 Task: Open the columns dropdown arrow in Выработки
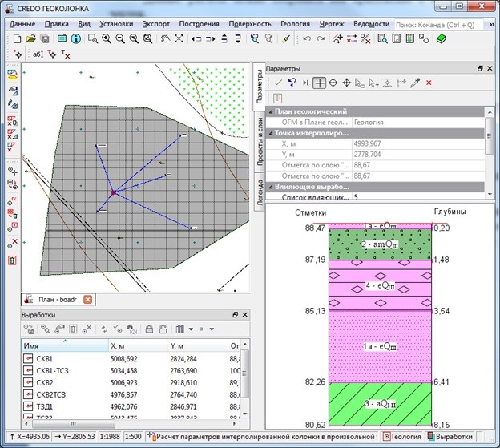[191, 329]
